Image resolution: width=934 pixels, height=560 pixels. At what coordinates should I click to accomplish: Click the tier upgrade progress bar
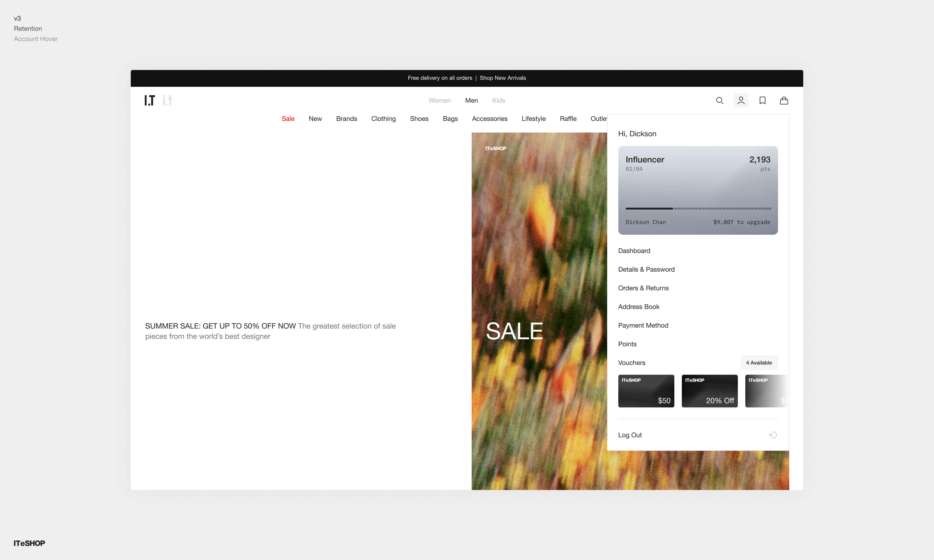(x=698, y=208)
